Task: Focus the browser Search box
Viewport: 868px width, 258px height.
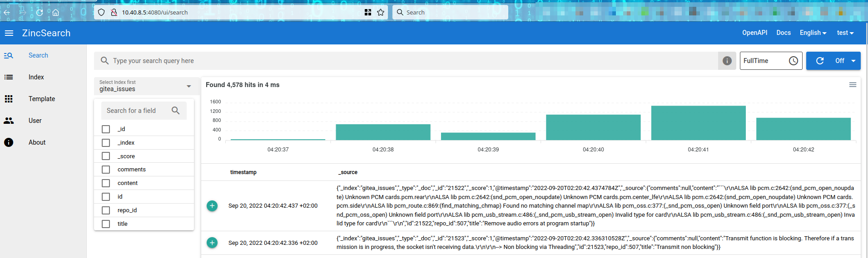Action: pyautogui.click(x=450, y=12)
